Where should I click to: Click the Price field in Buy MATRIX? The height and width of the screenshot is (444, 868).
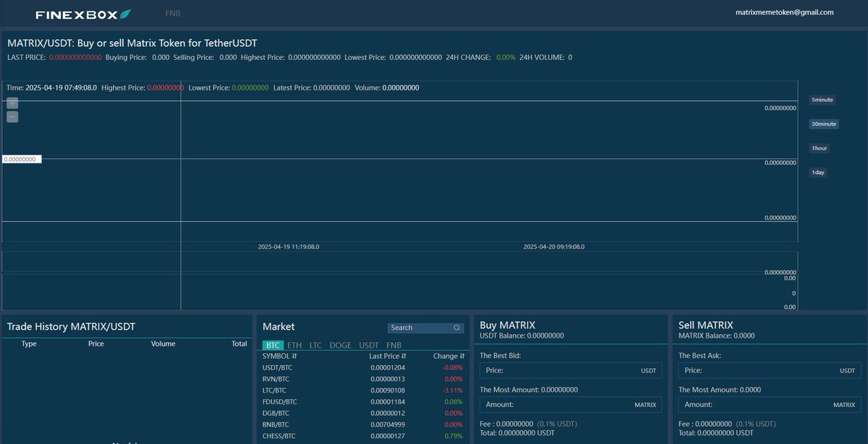571,370
